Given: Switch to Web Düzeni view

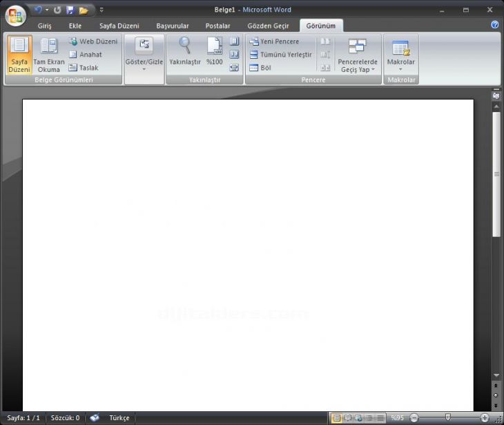Looking at the screenshot, I should [x=93, y=41].
